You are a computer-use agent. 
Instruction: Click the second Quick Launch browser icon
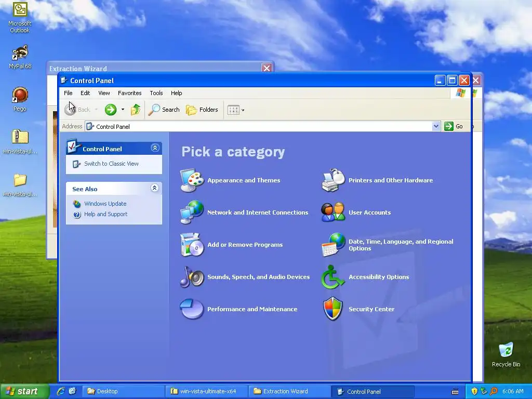(73, 391)
